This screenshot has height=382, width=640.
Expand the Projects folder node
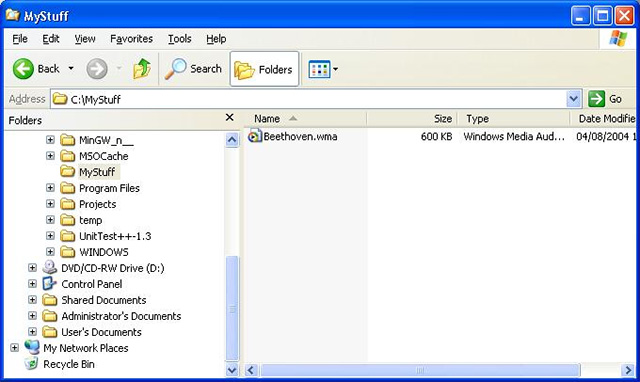pos(50,204)
